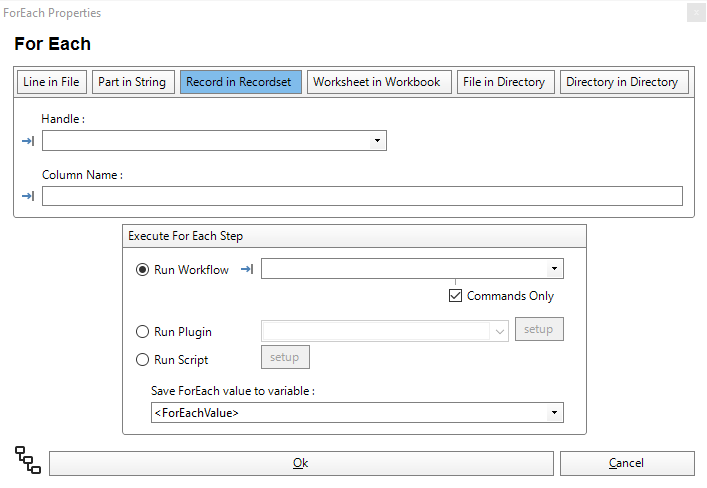Click the Cancel button
The image size is (707, 488).
click(x=626, y=463)
